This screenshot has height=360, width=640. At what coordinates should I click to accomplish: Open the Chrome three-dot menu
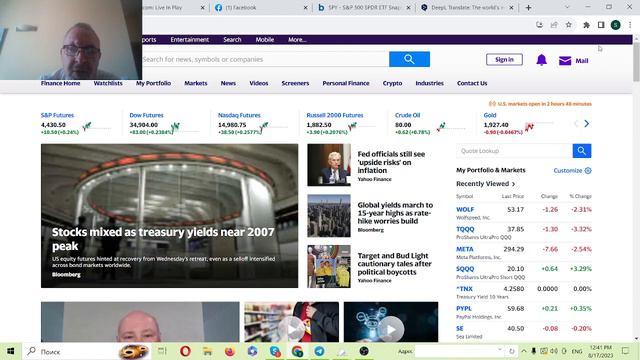[630, 25]
